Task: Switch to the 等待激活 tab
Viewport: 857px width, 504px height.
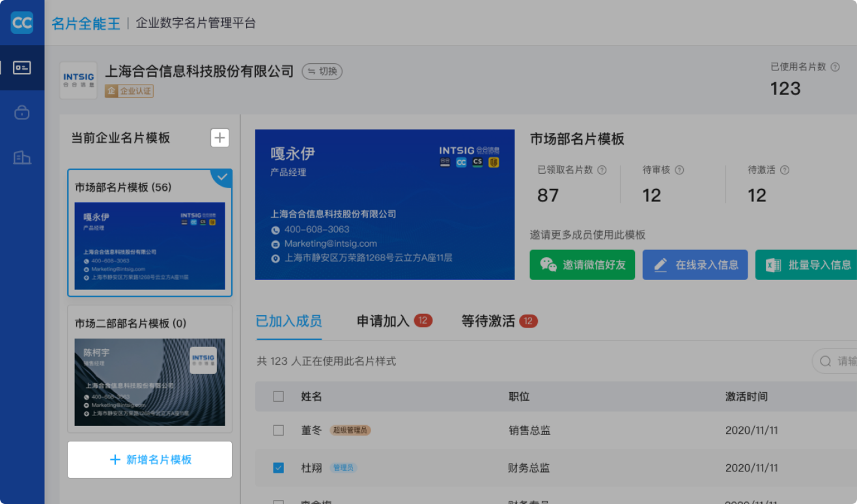Action: click(x=499, y=321)
